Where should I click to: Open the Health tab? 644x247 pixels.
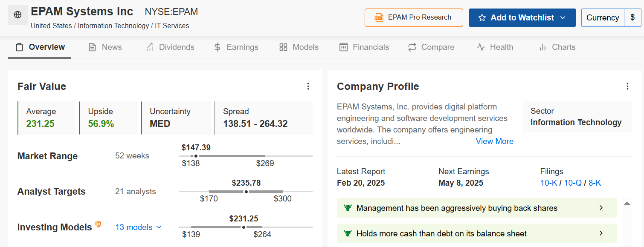495,47
